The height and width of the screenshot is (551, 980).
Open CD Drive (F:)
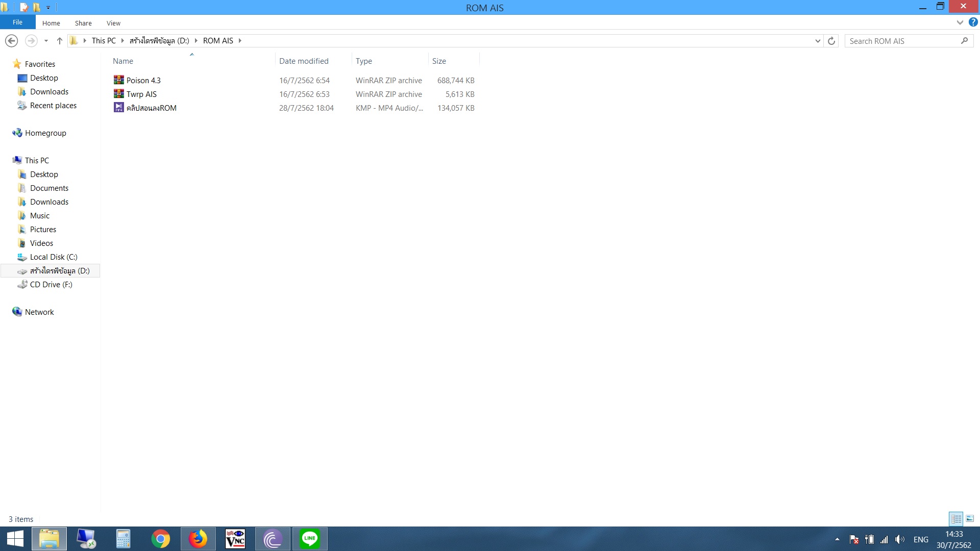tap(51, 285)
